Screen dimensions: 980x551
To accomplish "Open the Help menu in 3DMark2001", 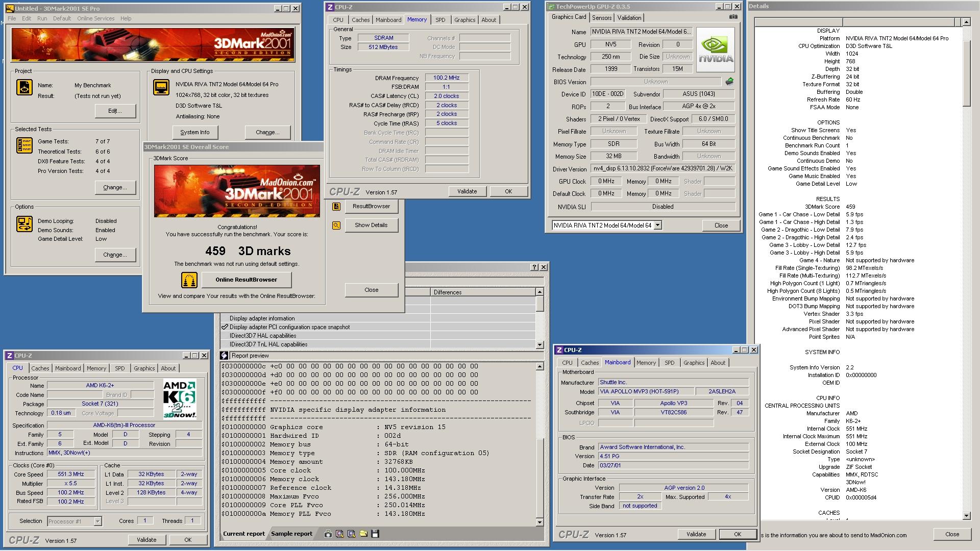I will (126, 18).
